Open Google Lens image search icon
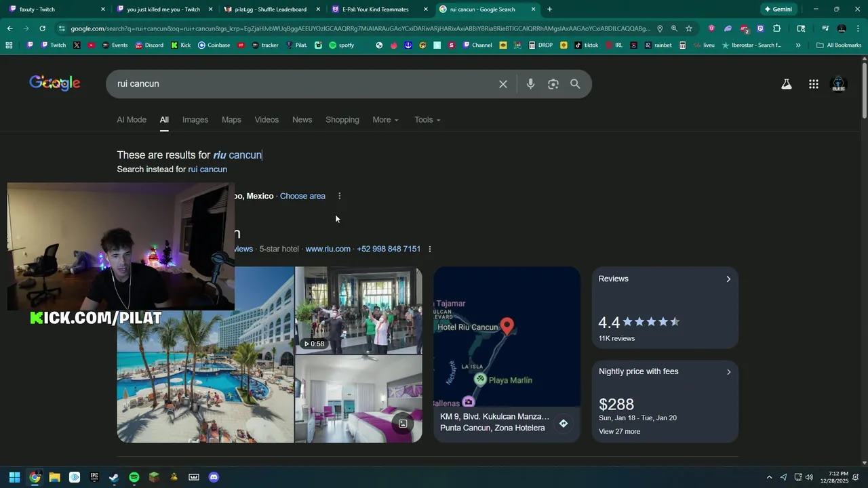Image resolution: width=868 pixels, height=488 pixels. pyautogui.click(x=553, y=84)
